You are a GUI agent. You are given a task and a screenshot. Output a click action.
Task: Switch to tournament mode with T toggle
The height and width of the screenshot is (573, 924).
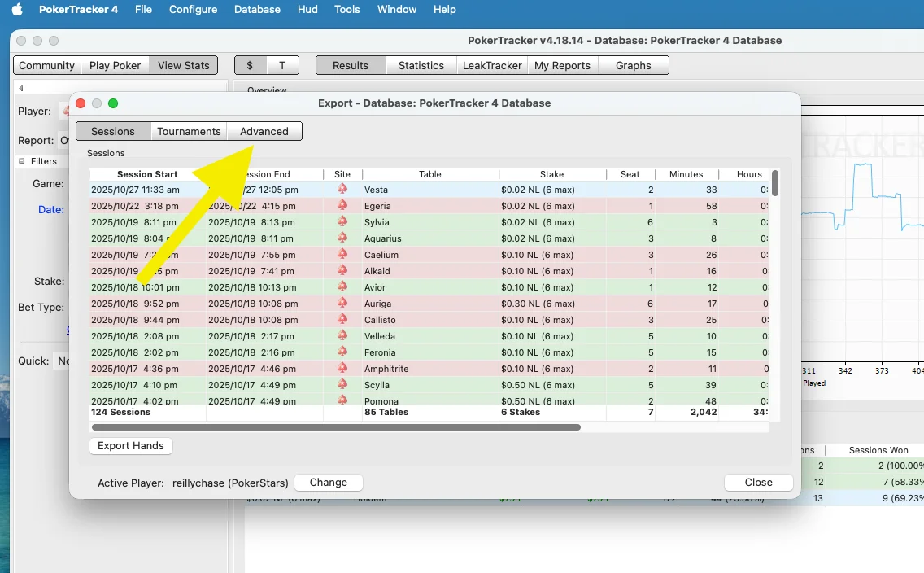pyautogui.click(x=282, y=65)
